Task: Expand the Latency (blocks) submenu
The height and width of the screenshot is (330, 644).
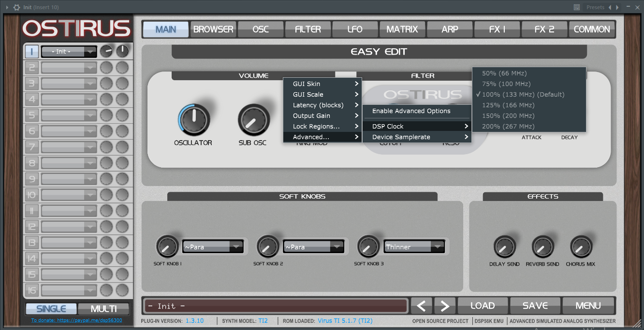Action: coord(322,105)
